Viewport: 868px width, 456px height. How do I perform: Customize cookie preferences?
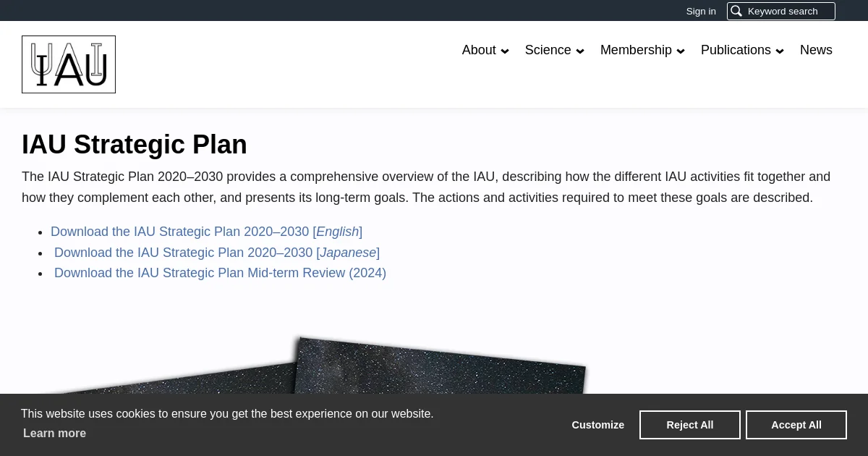[598, 425]
